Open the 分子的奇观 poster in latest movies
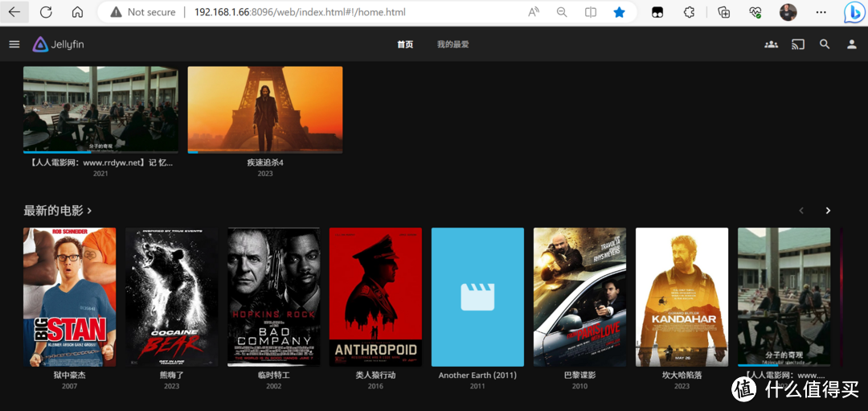 [784, 297]
